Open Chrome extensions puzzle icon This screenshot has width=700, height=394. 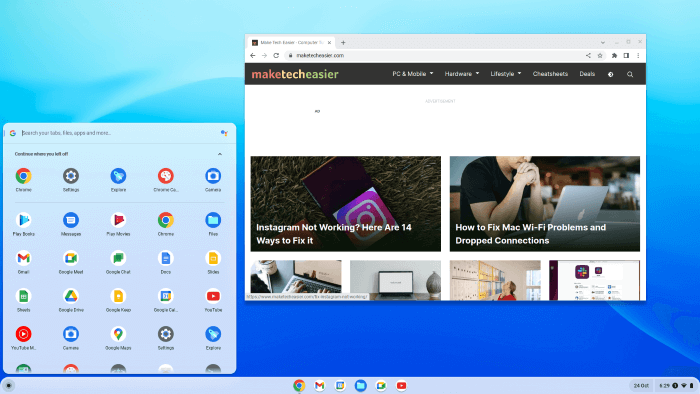(x=614, y=55)
